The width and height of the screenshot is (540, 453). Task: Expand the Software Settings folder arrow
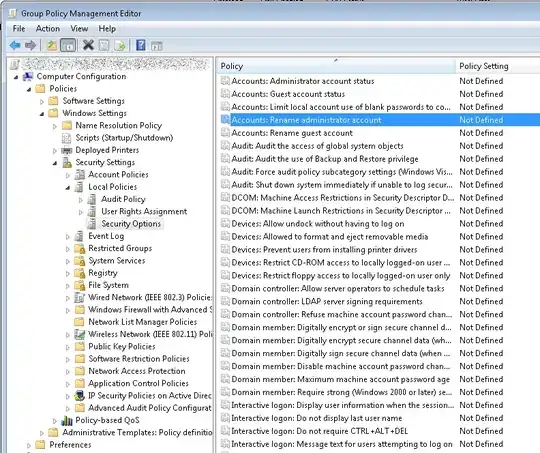tap(42, 101)
